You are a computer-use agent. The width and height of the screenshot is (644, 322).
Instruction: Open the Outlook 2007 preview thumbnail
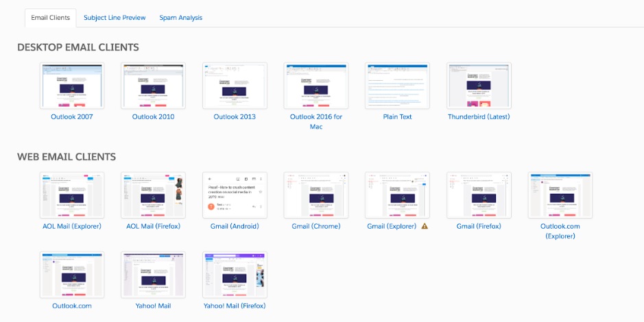pyautogui.click(x=72, y=86)
